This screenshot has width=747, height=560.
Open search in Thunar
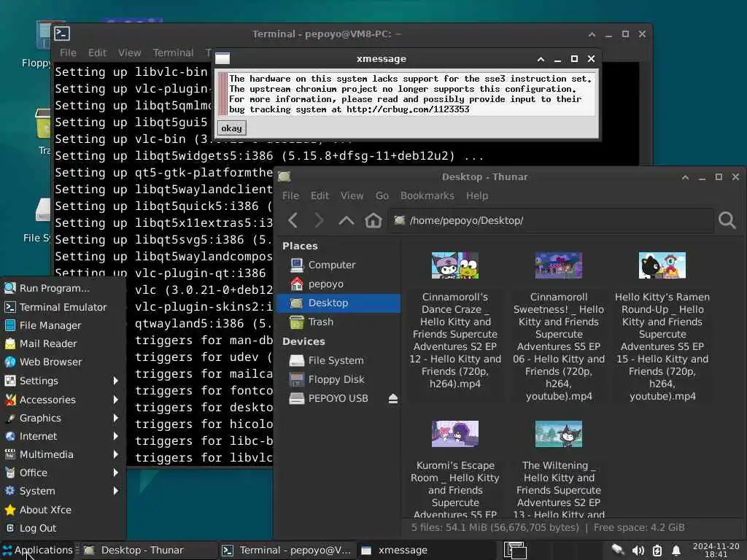pos(727,220)
